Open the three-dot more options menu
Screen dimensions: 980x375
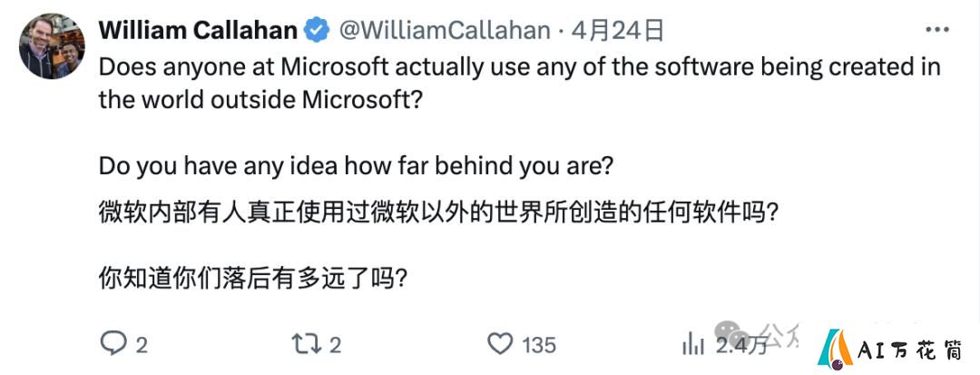point(936,30)
